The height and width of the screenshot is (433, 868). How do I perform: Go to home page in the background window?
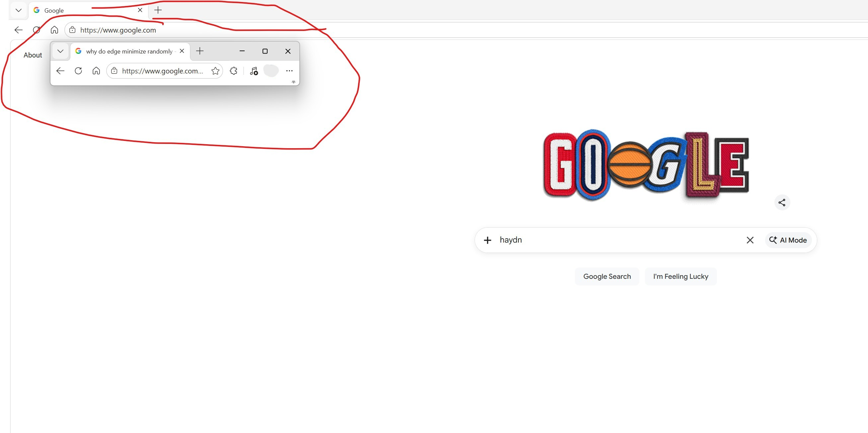(x=54, y=30)
